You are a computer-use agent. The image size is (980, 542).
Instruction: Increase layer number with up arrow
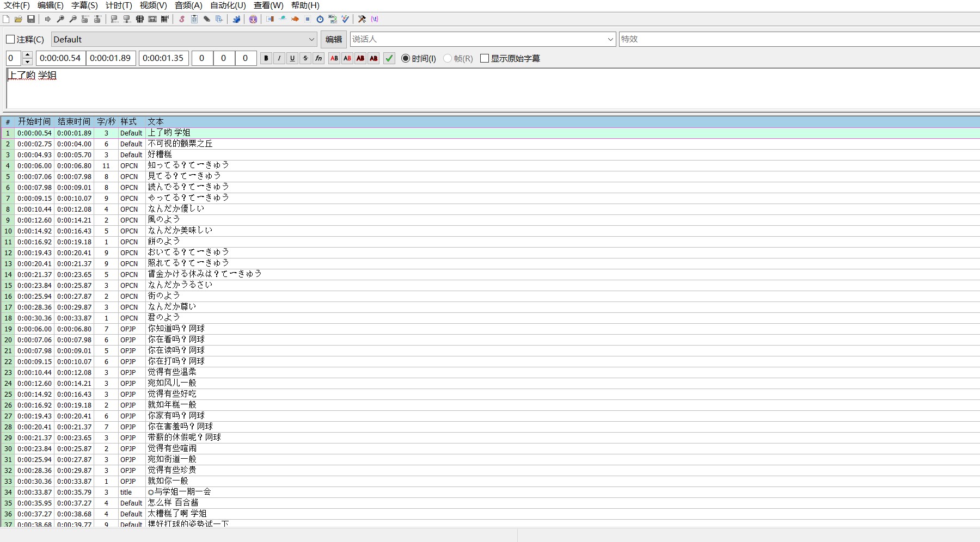click(28, 55)
